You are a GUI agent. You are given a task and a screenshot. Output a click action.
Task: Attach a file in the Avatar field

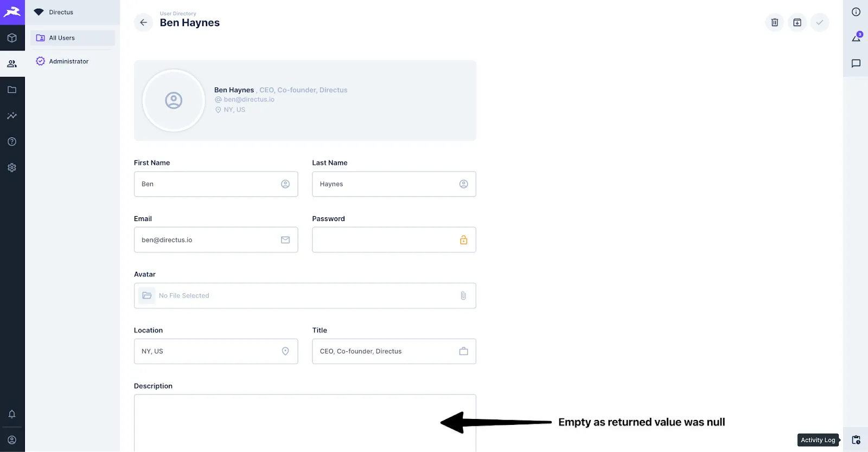pyautogui.click(x=463, y=295)
